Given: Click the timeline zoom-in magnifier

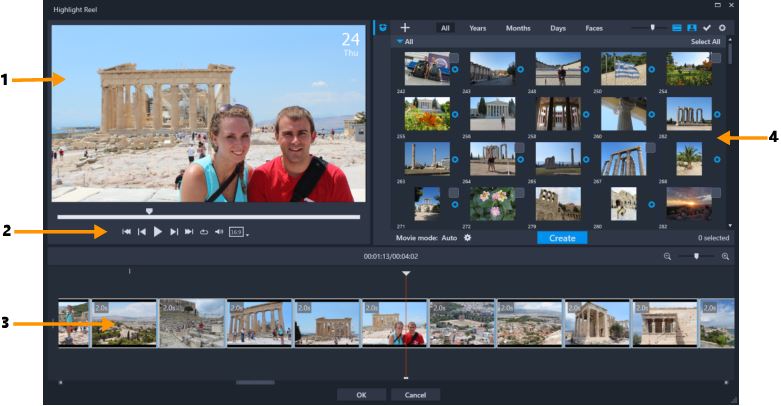Looking at the screenshot, I should click(725, 257).
